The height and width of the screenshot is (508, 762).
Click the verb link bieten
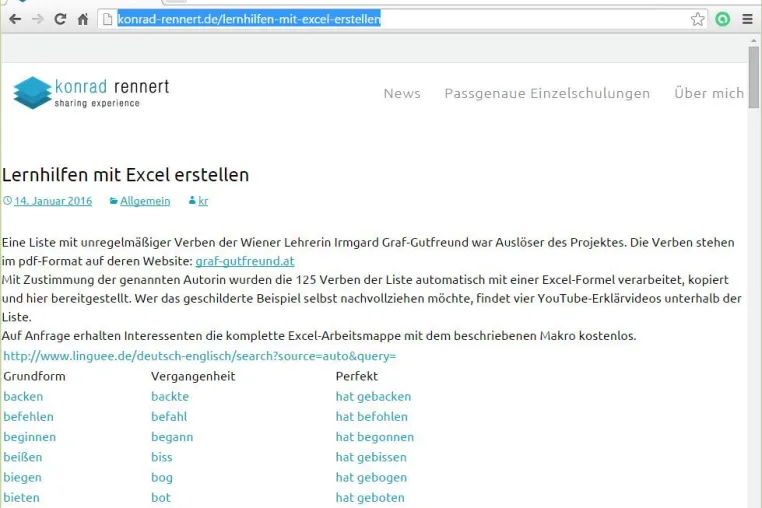click(x=21, y=497)
